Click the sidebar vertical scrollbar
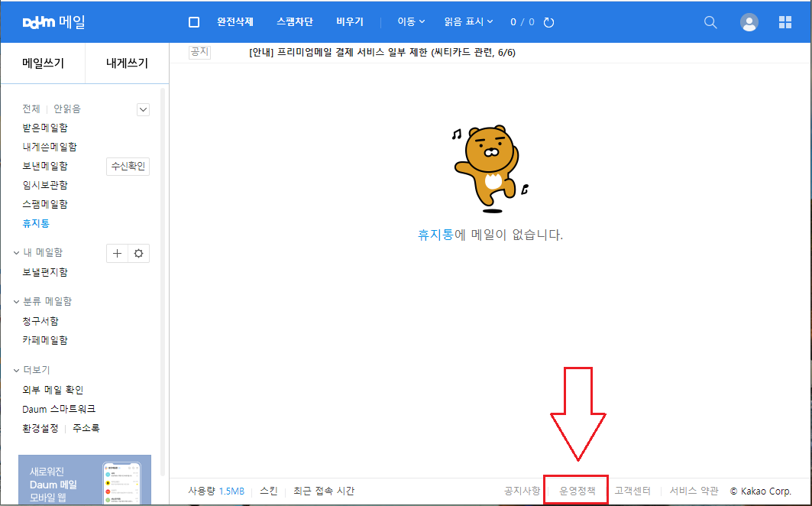Image resolution: width=812 pixels, height=506 pixels. (163, 283)
